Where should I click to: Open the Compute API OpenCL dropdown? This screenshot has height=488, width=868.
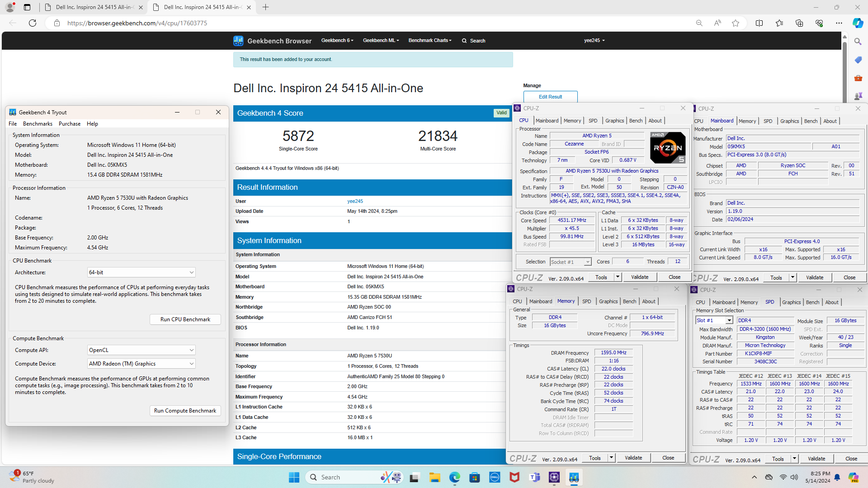click(x=141, y=350)
